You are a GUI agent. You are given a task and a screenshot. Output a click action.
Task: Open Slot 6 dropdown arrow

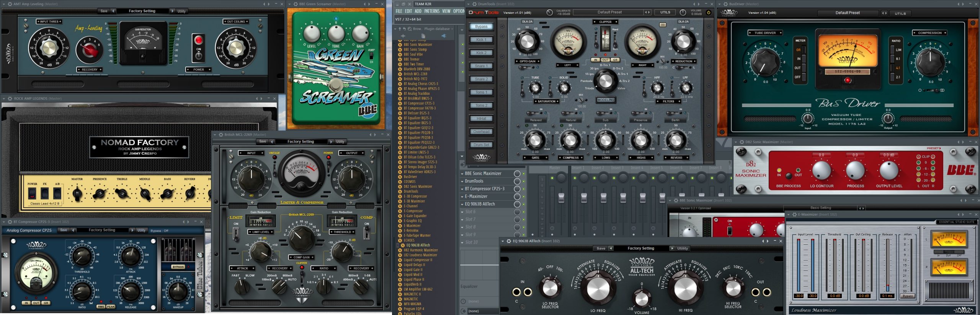[462, 212]
